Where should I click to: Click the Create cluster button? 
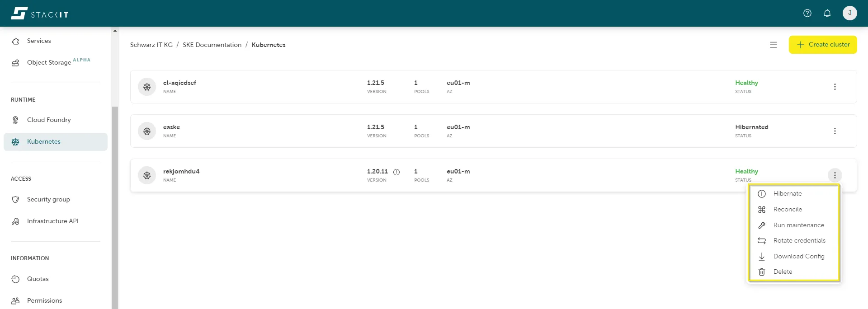pos(822,45)
